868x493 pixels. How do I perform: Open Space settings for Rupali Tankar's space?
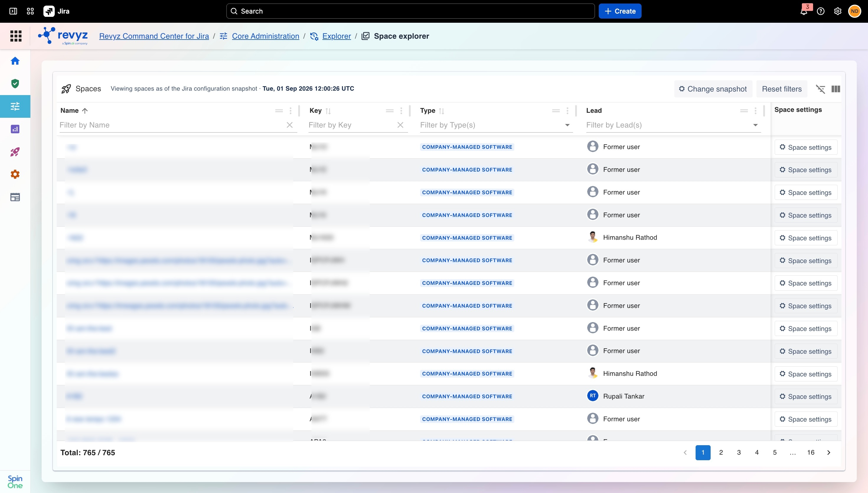point(806,396)
